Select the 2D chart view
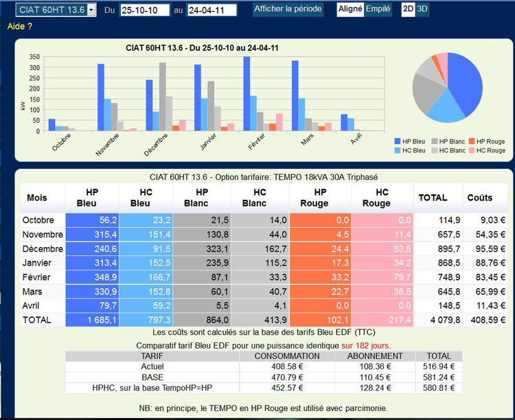The width and height of the screenshot is (515, 420). click(408, 10)
